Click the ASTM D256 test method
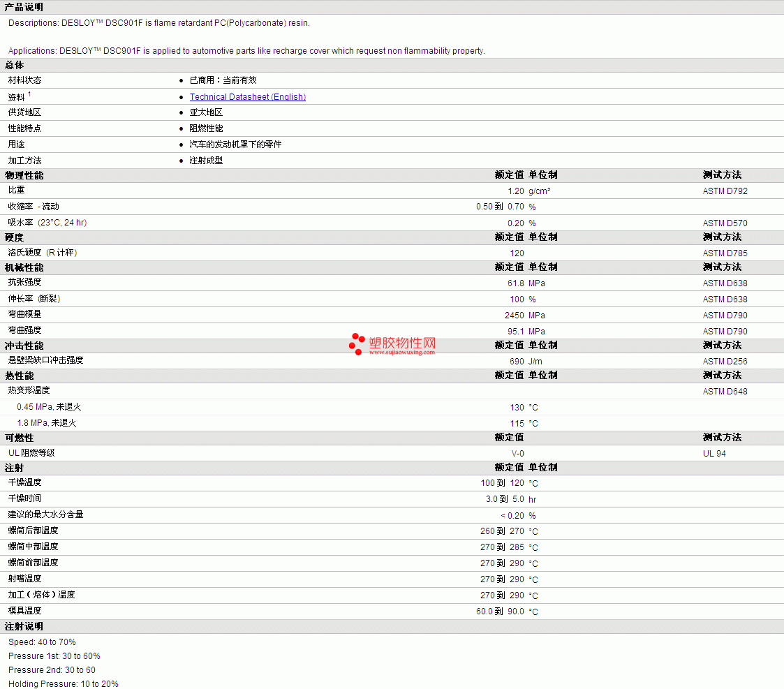The height and width of the screenshot is (689, 784). tap(725, 361)
